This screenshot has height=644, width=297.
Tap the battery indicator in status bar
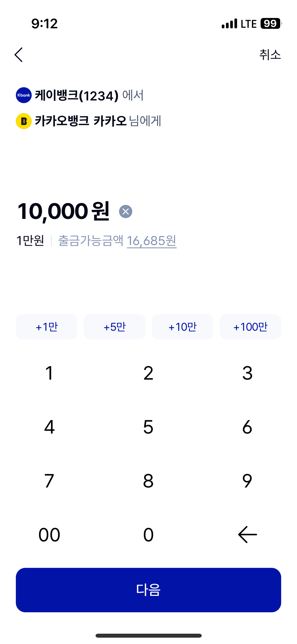[x=271, y=24]
